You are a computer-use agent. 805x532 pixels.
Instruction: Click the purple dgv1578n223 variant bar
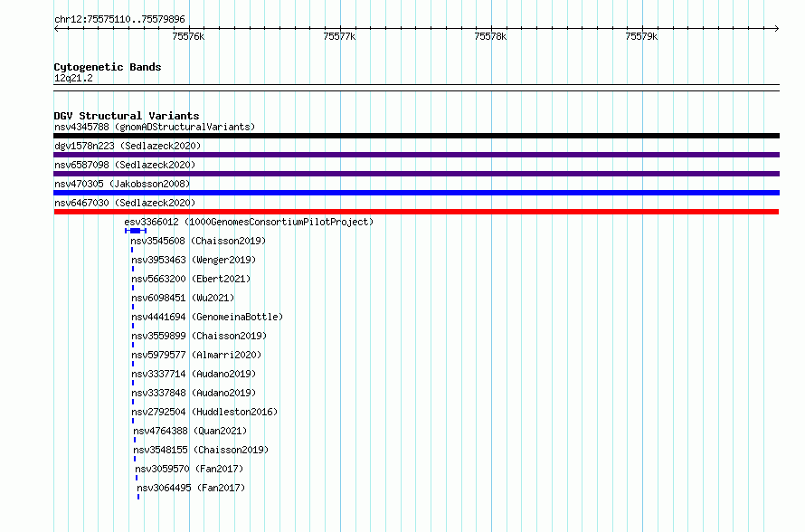(x=416, y=155)
